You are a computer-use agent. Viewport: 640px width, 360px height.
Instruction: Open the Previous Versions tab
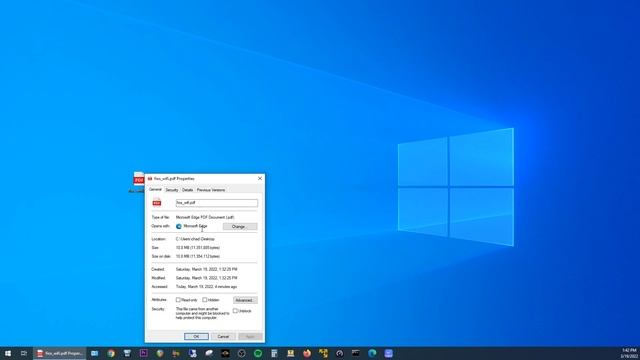211,190
